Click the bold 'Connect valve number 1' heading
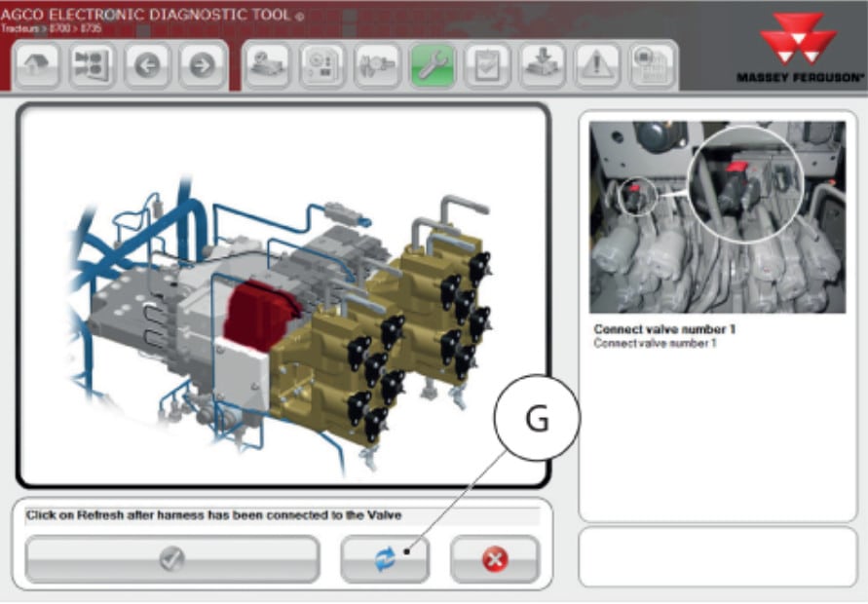868x604 pixels. pyautogui.click(x=664, y=329)
